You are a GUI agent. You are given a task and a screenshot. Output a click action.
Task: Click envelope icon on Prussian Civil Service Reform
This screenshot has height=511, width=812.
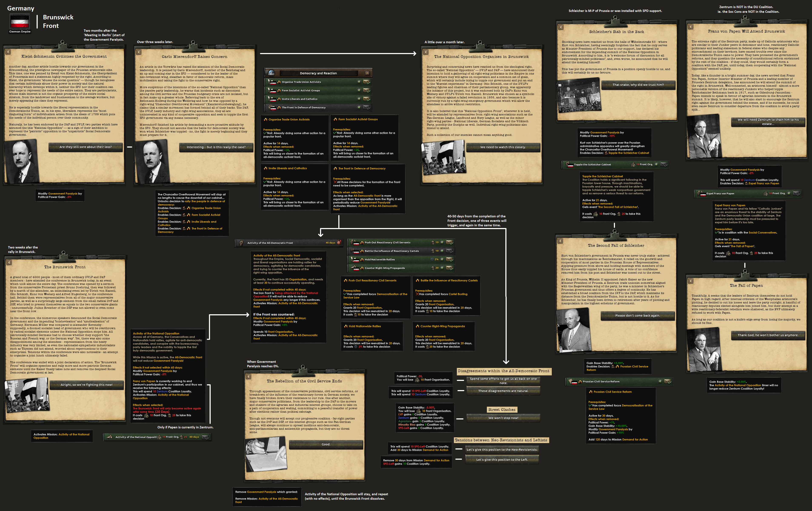click(668, 382)
